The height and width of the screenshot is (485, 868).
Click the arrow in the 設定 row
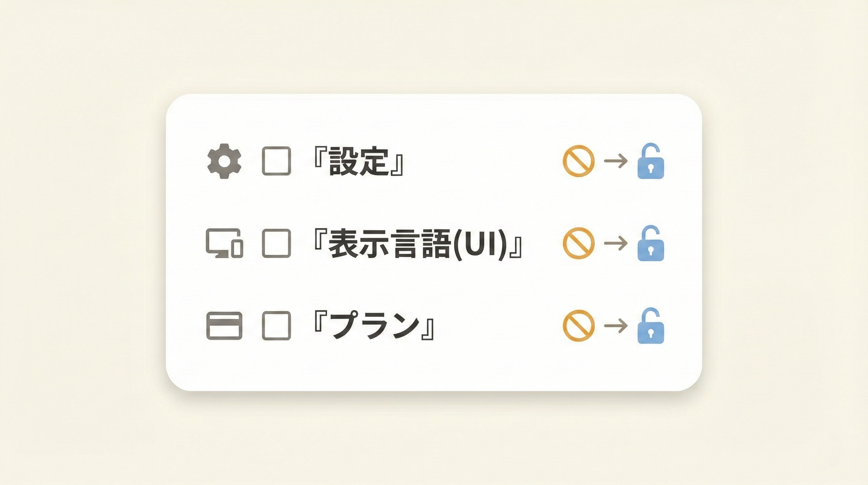(616, 161)
